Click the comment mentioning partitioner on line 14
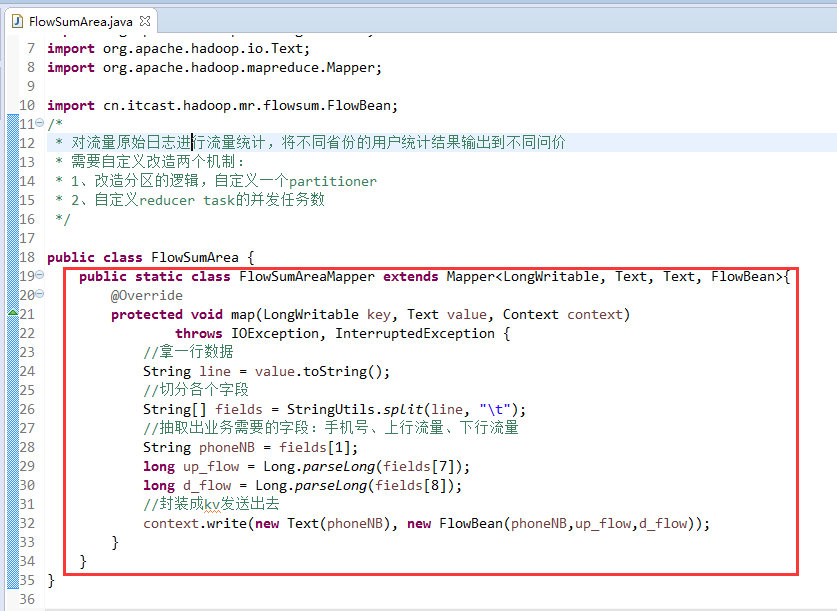The image size is (837, 611). [x=216, y=181]
